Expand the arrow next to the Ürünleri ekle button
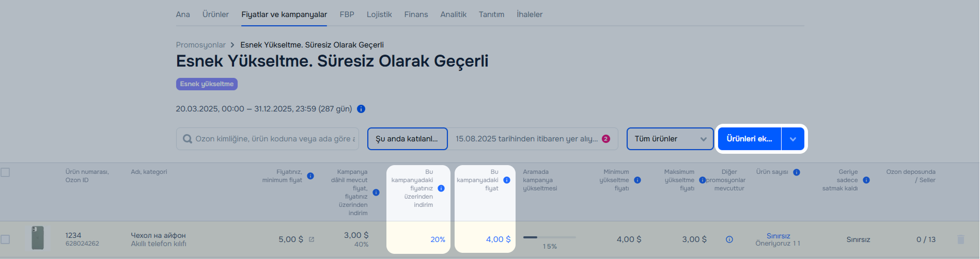Viewport: 980px width, 259px height. click(793, 139)
